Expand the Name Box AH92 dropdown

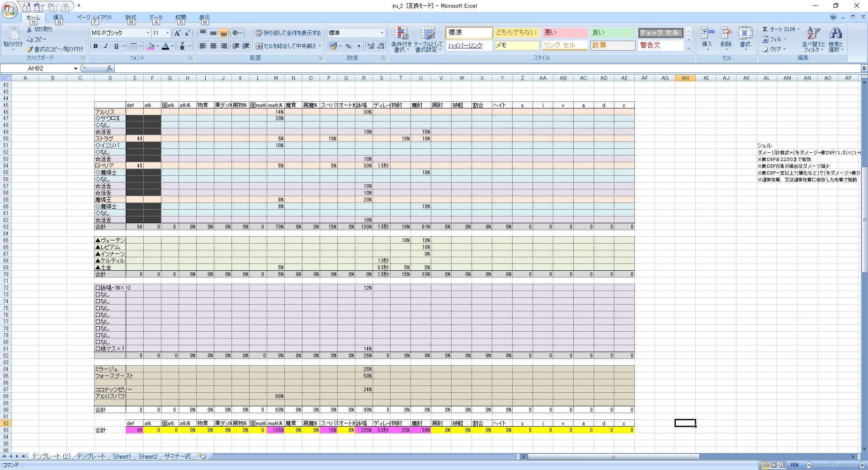click(x=75, y=69)
